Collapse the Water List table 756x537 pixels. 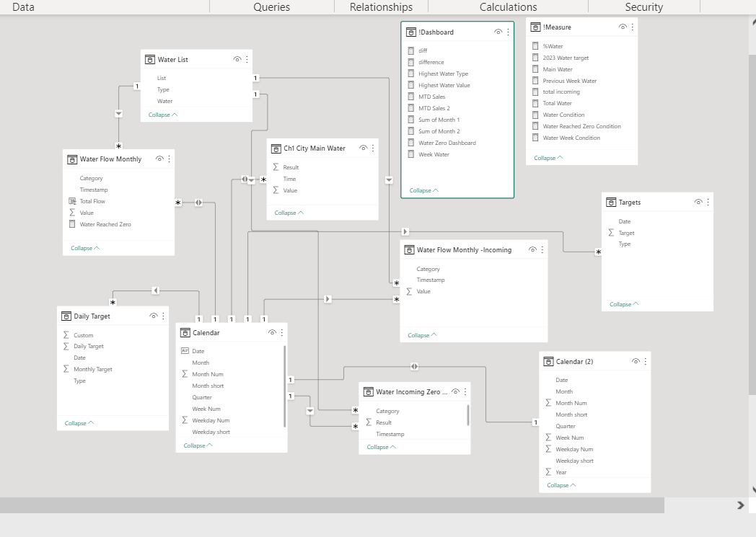point(163,115)
